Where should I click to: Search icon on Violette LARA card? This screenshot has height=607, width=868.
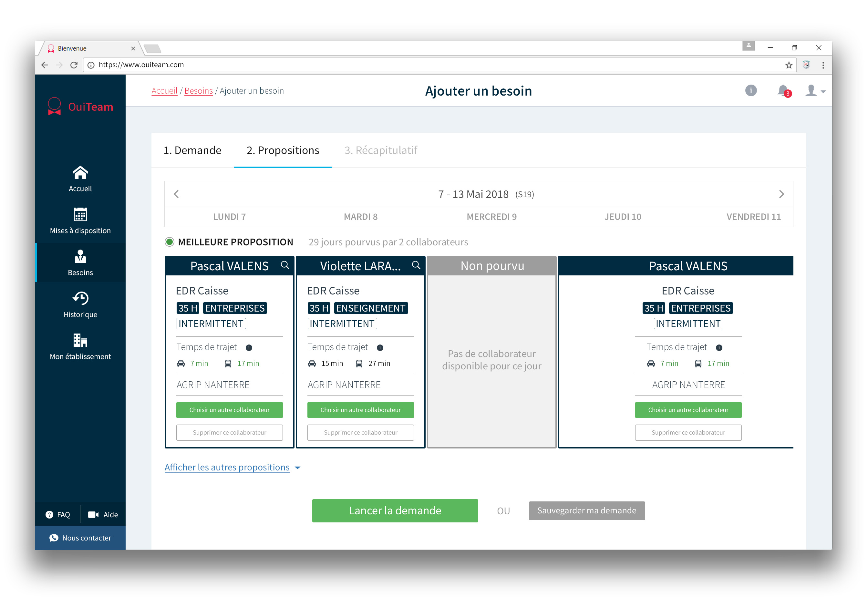pyautogui.click(x=416, y=265)
